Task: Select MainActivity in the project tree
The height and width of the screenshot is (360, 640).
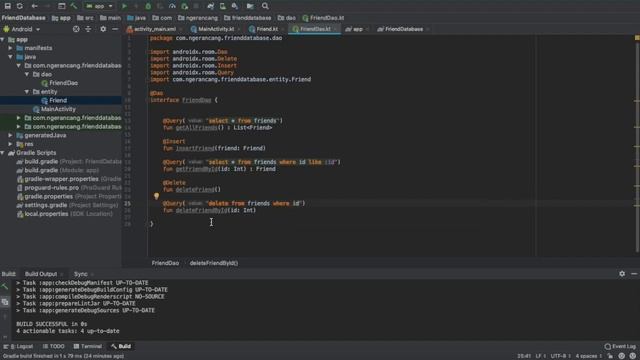Action: [x=58, y=109]
